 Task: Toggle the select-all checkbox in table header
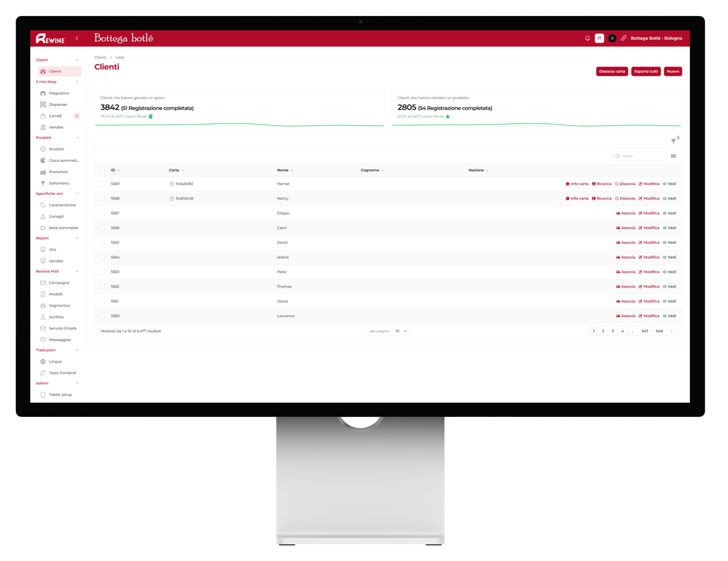point(103,170)
